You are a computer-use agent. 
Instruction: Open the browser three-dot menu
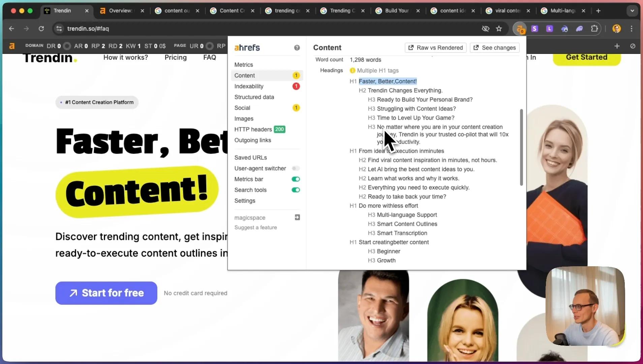[x=632, y=29]
